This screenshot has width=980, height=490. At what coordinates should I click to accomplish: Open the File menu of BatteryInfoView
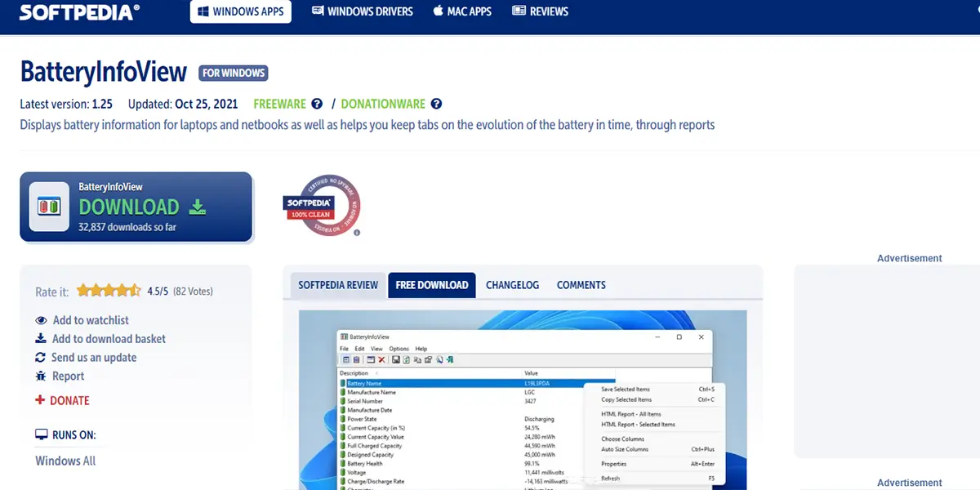pyautogui.click(x=345, y=348)
